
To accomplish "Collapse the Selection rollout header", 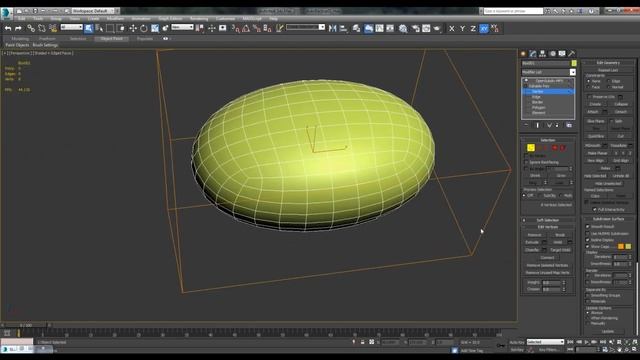I will [548, 140].
